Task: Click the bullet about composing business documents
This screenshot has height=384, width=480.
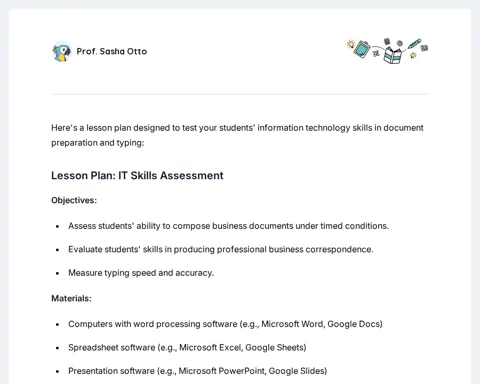Action: coord(228,226)
